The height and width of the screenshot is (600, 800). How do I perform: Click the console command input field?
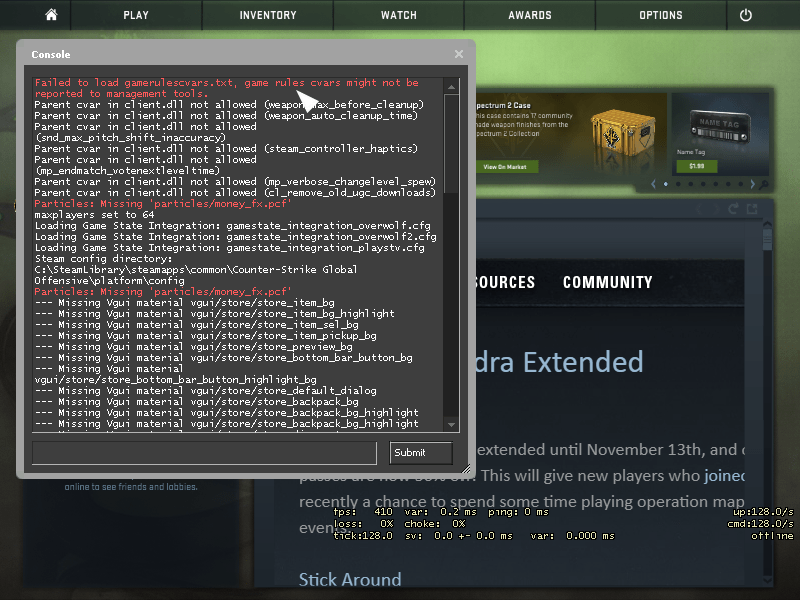(x=202, y=452)
